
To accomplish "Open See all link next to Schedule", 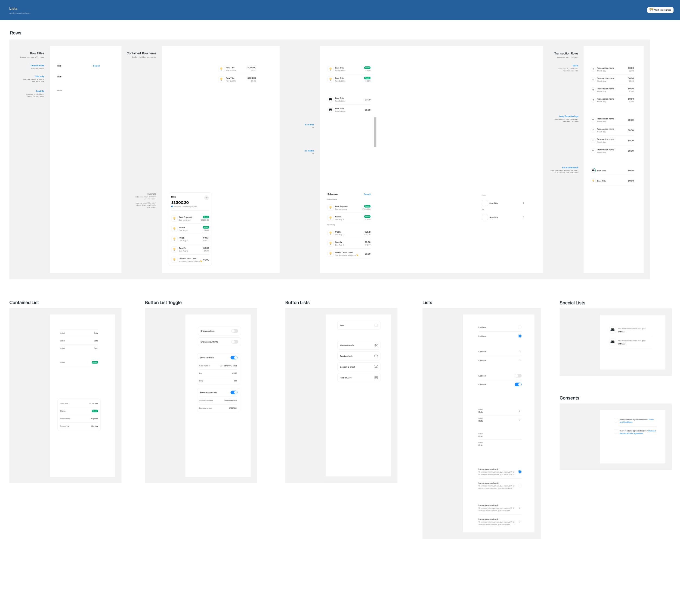I will coord(367,194).
